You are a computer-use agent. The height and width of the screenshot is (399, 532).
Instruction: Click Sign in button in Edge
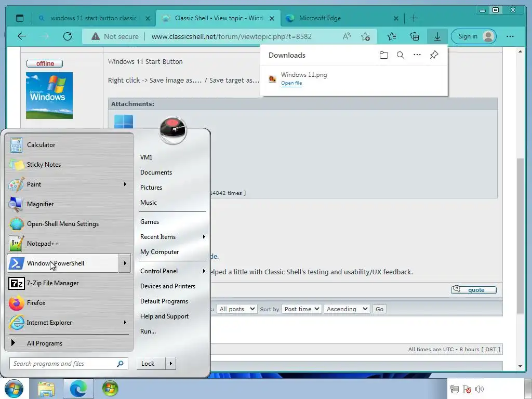point(474,36)
